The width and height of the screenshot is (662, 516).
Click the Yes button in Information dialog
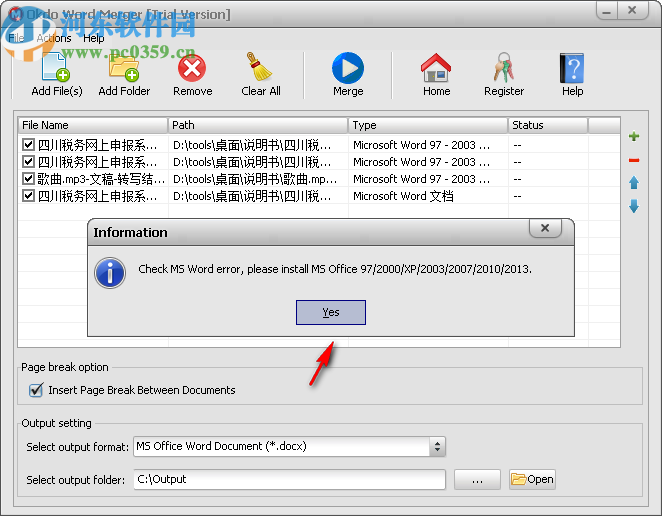point(331,312)
